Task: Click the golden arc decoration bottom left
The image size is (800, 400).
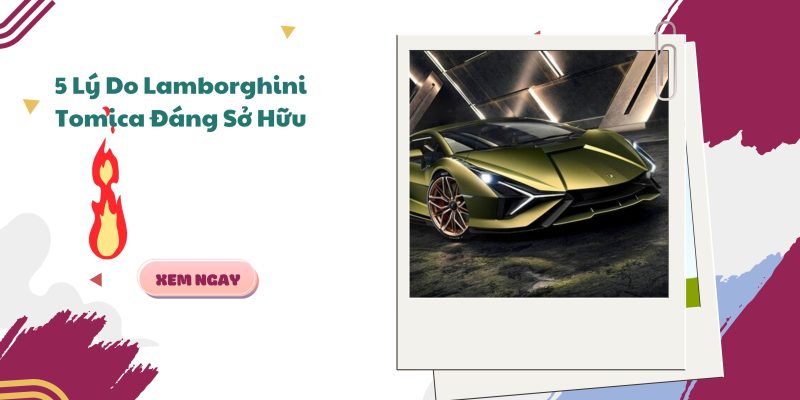Action: (34, 390)
